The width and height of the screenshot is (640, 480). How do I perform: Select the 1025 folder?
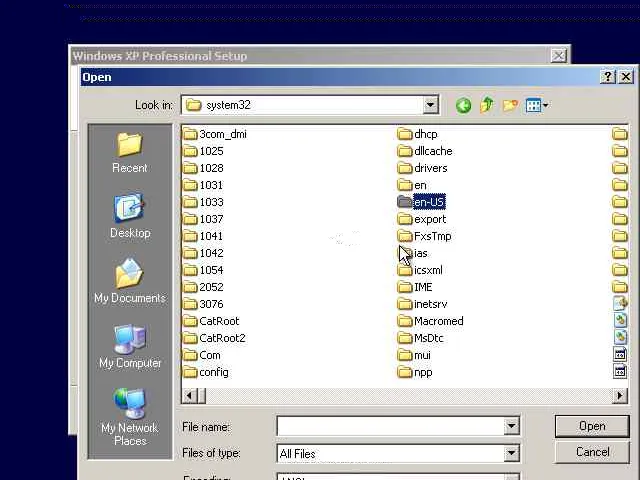pyautogui.click(x=203, y=151)
